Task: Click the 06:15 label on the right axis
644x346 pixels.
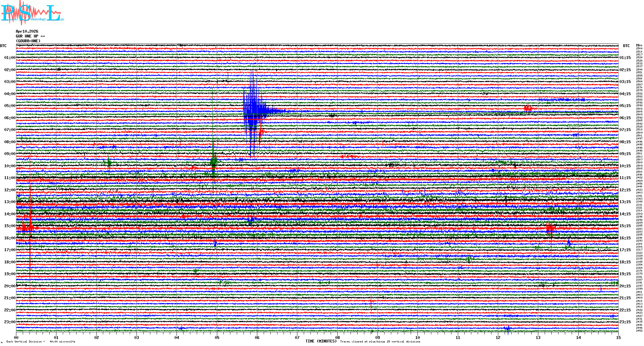Action: click(625, 118)
